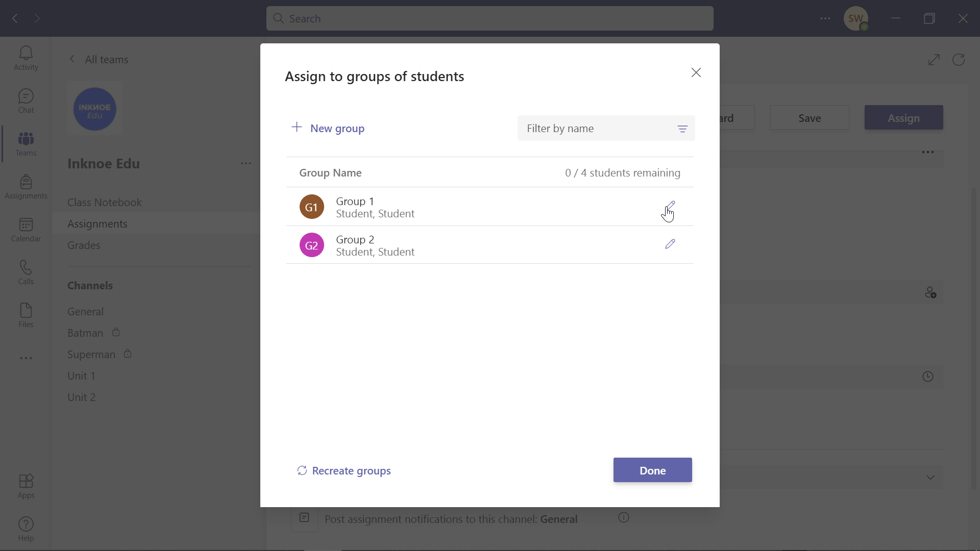Select the New group option
The image size is (980, 551).
click(328, 128)
